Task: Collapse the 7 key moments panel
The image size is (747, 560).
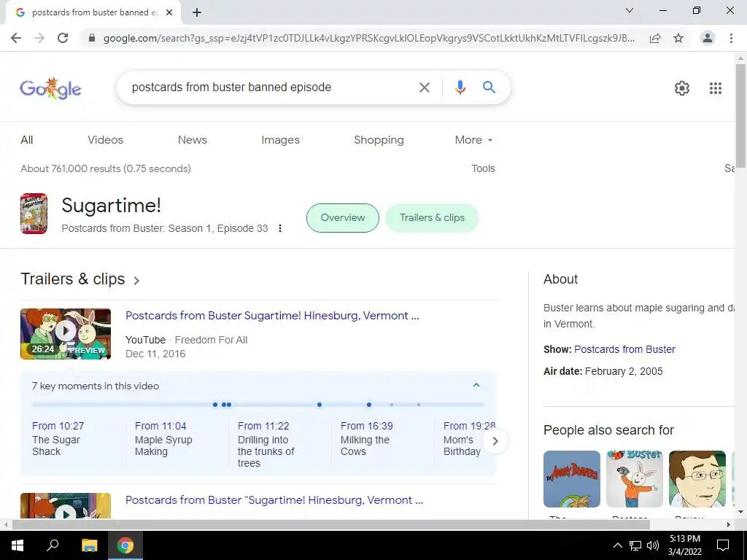Action: click(x=476, y=385)
